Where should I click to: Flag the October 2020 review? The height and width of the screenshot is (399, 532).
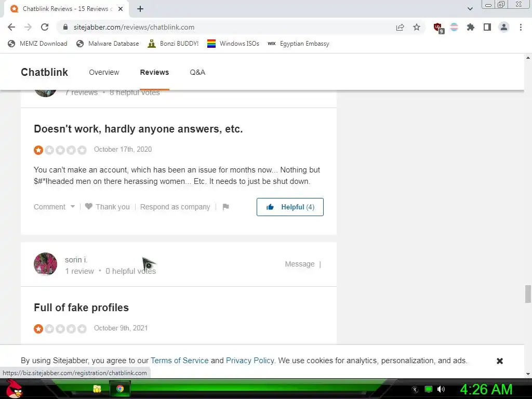tap(225, 207)
